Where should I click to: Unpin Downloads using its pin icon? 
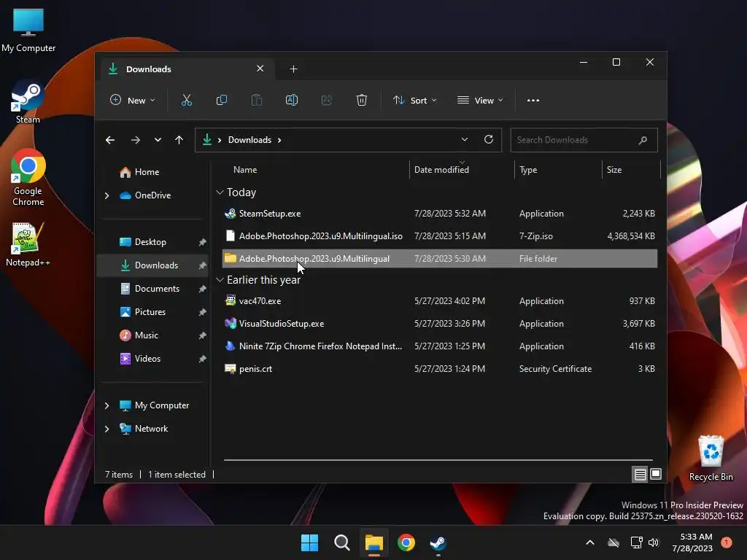click(x=202, y=265)
